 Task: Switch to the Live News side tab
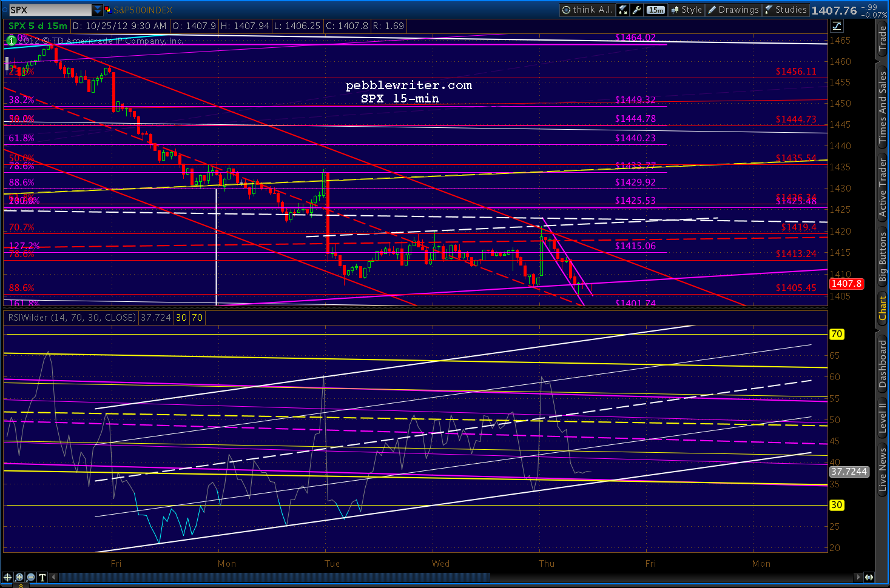[x=883, y=470]
